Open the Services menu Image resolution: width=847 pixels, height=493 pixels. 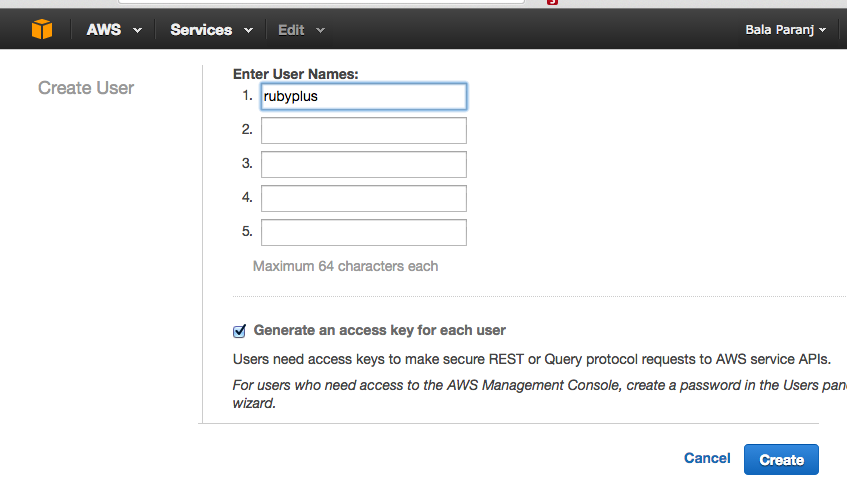[201, 30]
